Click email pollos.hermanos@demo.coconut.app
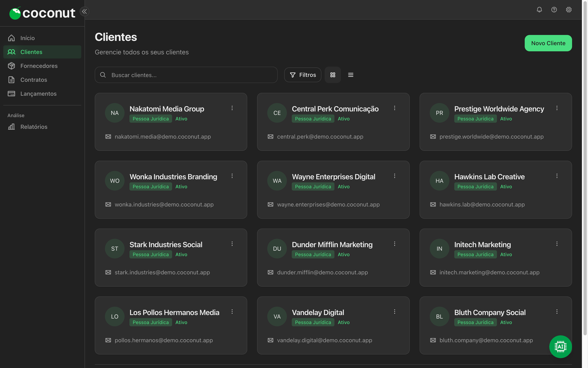Screen dimensions: 588x368 pyautogui.click(x=164, y=340)
